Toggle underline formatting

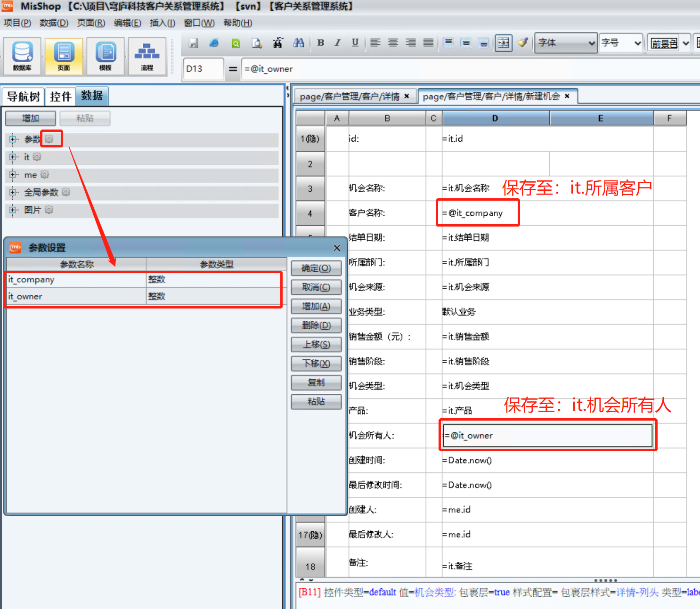click(355, 43)
